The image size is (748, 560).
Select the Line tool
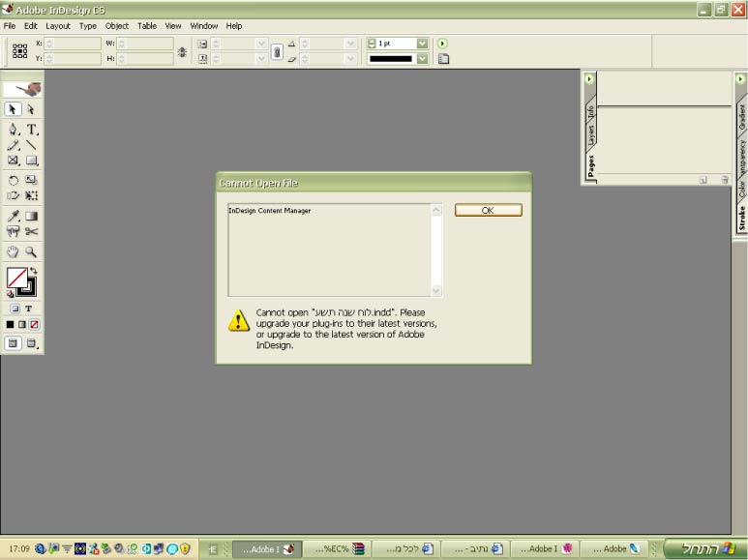pyautogui.click(x=32, y=145)
